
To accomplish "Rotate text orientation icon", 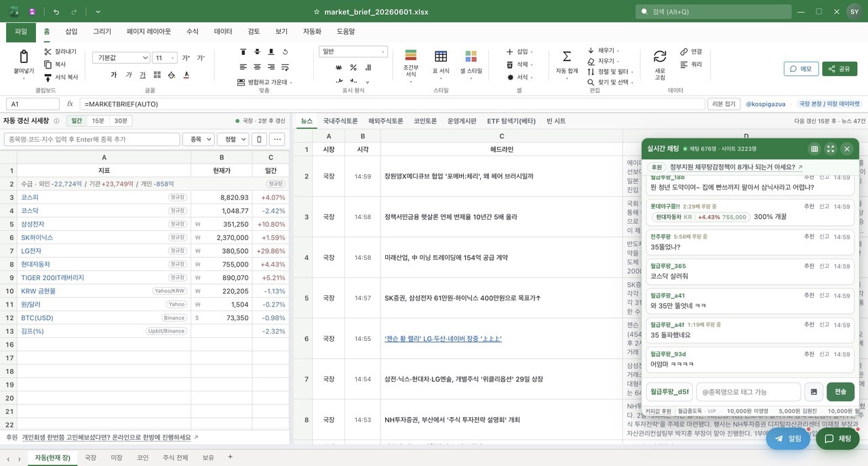I will [285, 52].
